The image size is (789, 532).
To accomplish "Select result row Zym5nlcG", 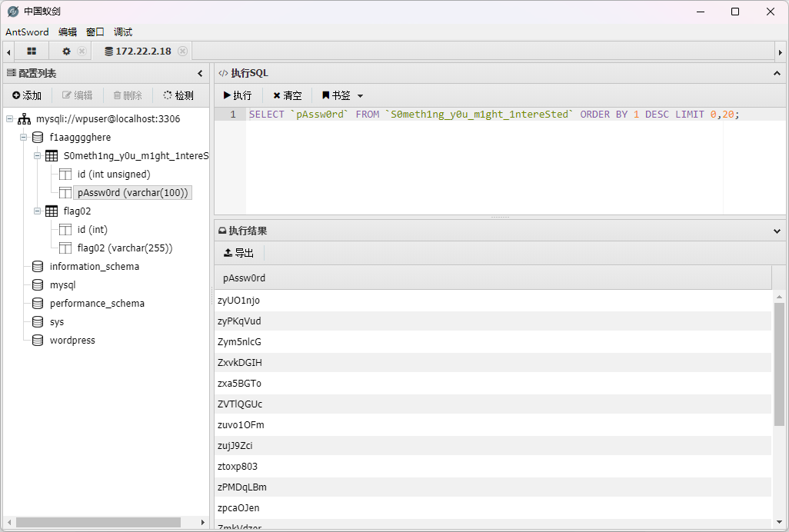I will 493,342.
